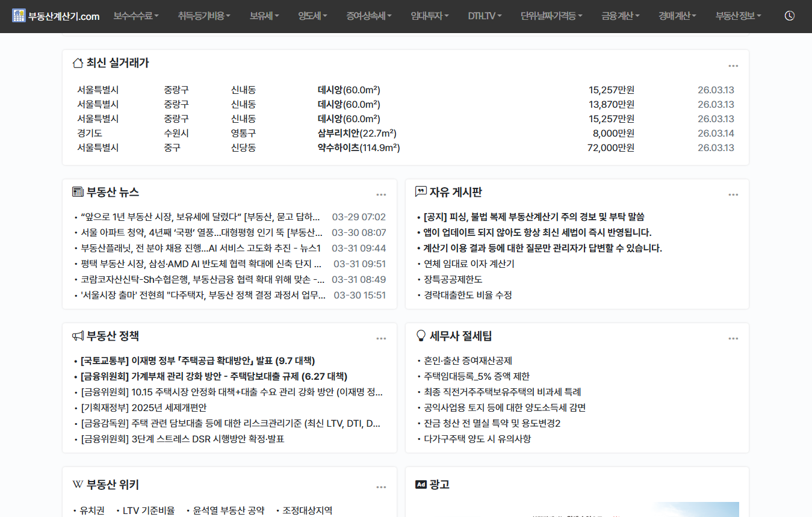
Task: Open the 평택 부동산 시장 news article
Action: coord(199,263)
